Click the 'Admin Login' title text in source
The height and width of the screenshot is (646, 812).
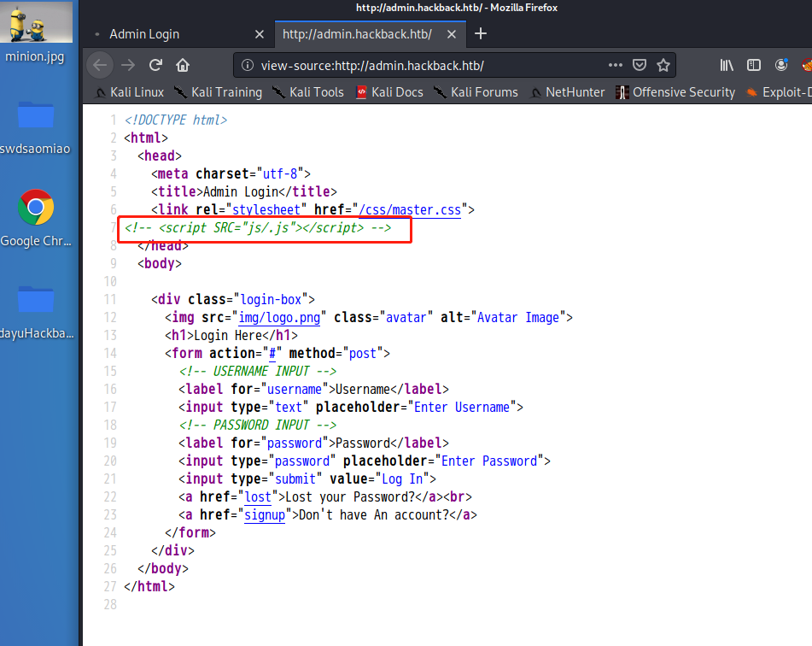pos(241,191)
